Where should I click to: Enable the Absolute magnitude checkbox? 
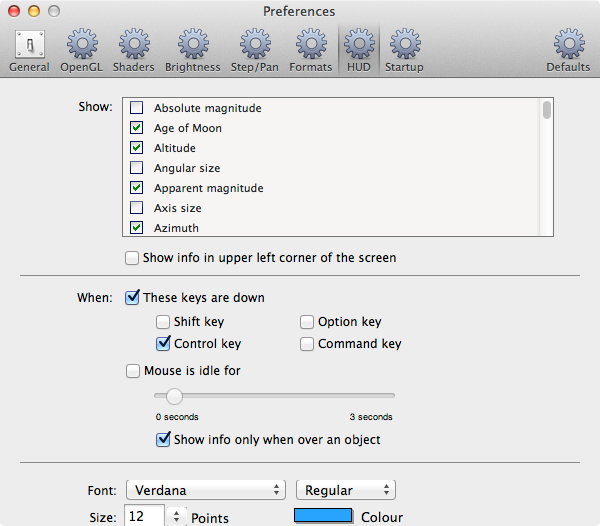pyautogui.click(x=136, y=108)
